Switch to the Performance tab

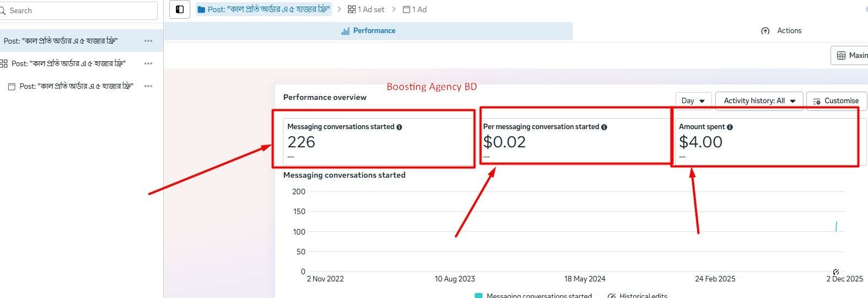(x=368, y=31)
